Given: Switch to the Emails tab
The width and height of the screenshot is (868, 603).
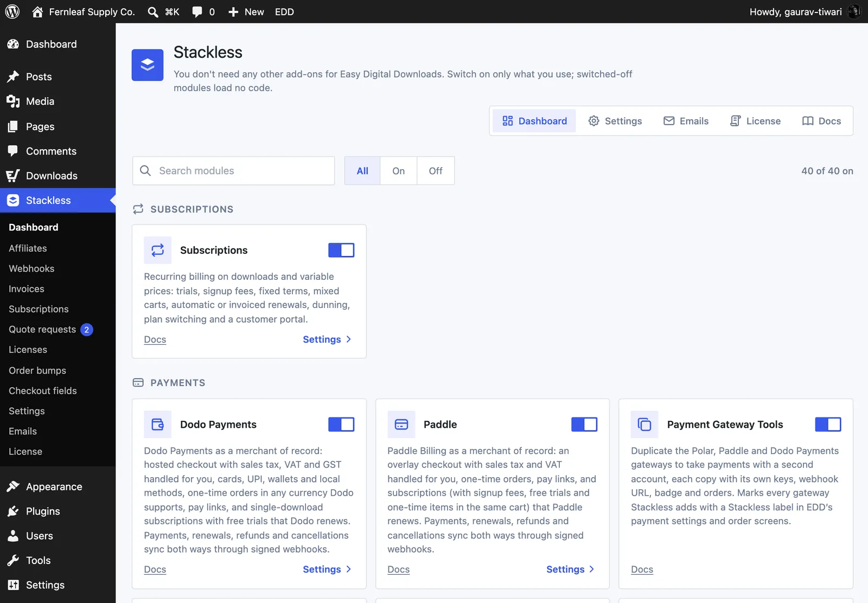Looking at the screenshot, I should tap(686, 121).
